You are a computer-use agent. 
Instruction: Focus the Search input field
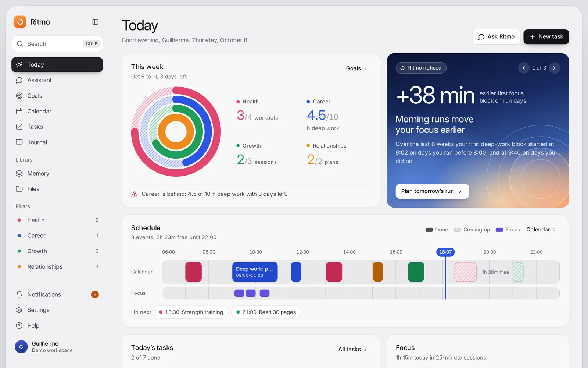click(x=57, y=44)
